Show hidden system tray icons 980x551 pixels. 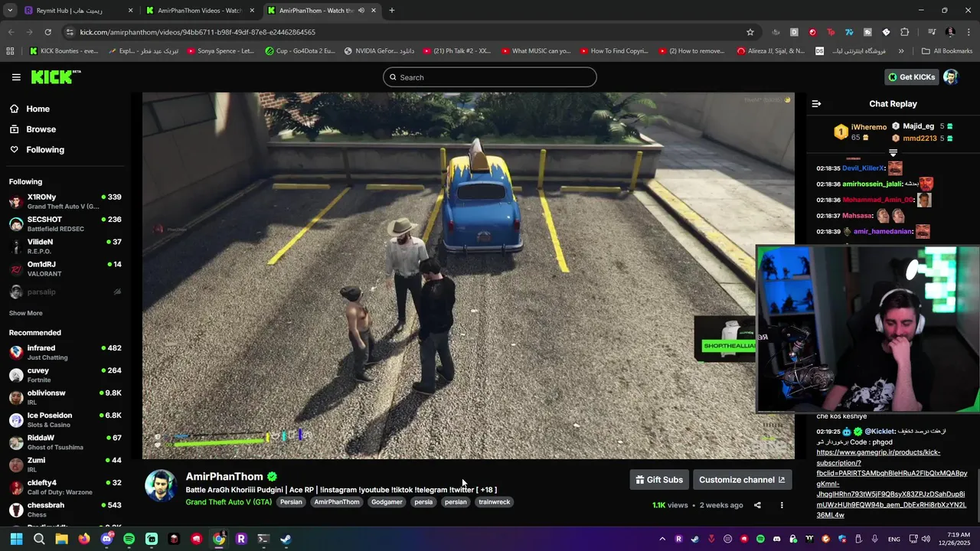662,539
